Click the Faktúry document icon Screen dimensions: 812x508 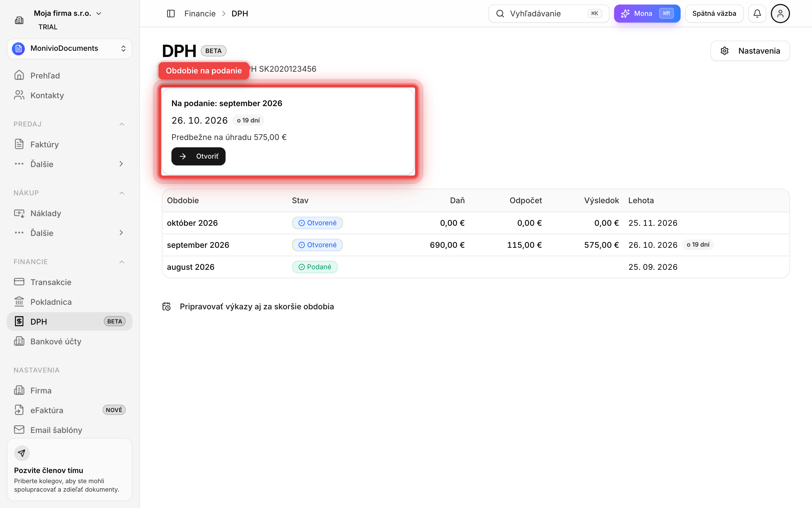coord(19,144)
